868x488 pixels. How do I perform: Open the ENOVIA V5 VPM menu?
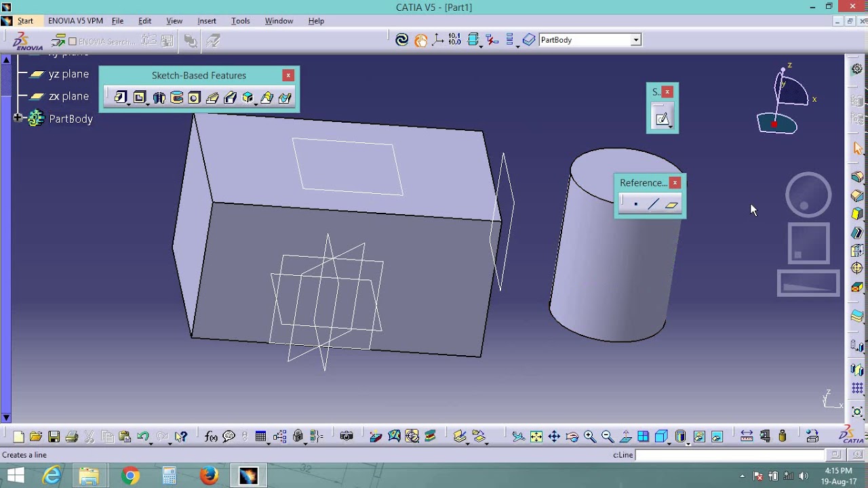[x=75, y=21]
